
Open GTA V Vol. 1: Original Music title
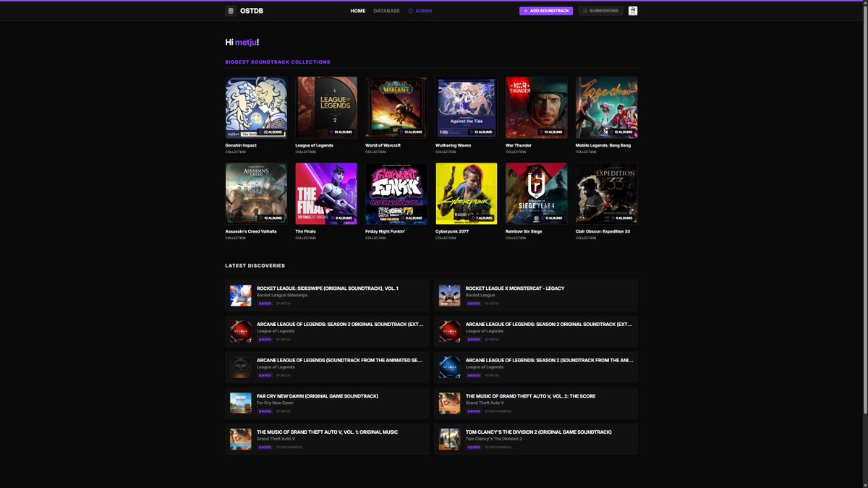(x=327, y=432)
